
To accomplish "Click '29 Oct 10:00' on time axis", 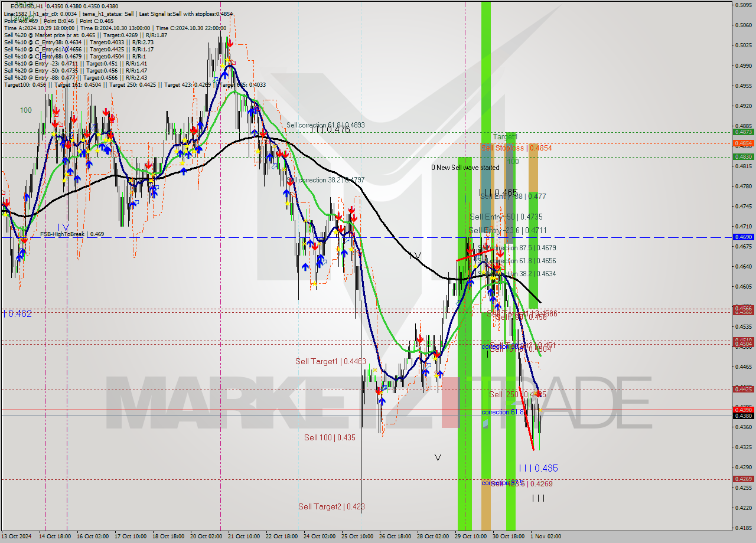I will (471, 537).
